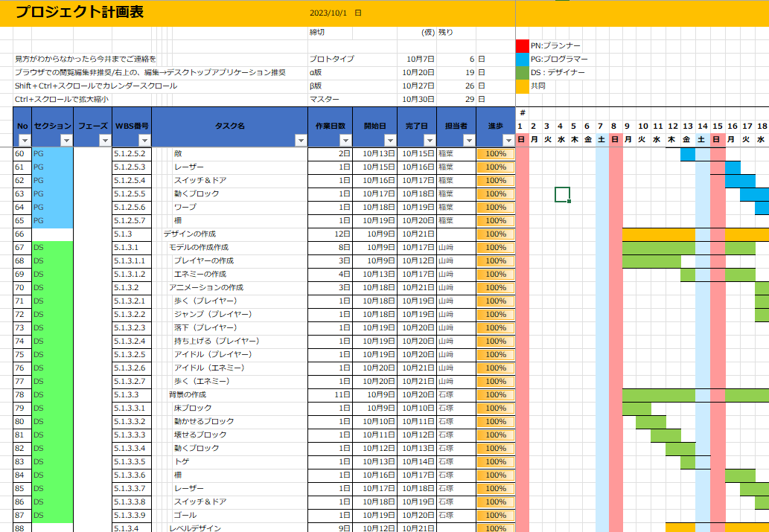Image resolution: width=769 pixels, height=532 pixels.
Task: Click the 100% progress cell for デザインの作成
Action: (x=496, y=234)
